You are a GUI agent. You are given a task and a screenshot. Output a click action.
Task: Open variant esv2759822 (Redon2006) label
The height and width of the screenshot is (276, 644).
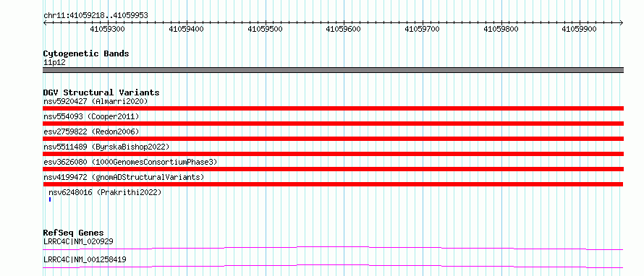(91, 131)
